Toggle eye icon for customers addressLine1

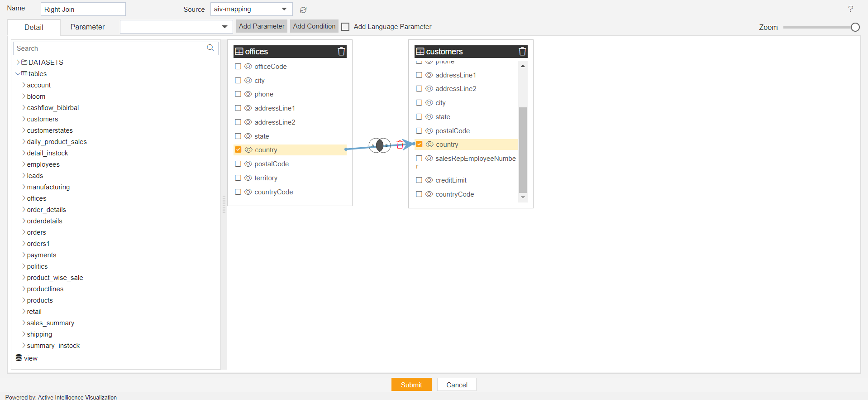[x=429, y=75]
